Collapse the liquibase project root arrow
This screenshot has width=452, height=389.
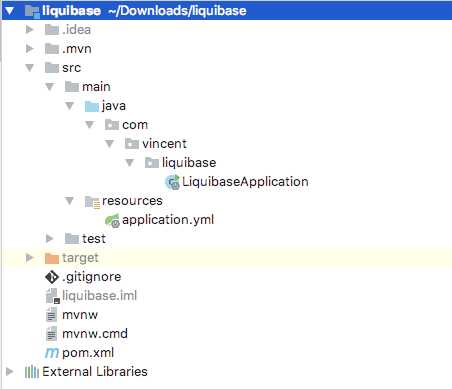(x=9, y=11)
